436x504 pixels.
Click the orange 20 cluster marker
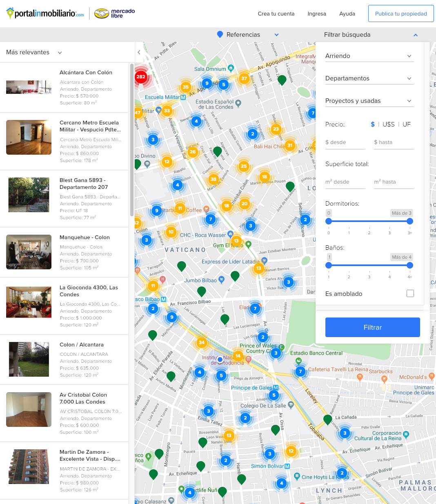point(245,204)
